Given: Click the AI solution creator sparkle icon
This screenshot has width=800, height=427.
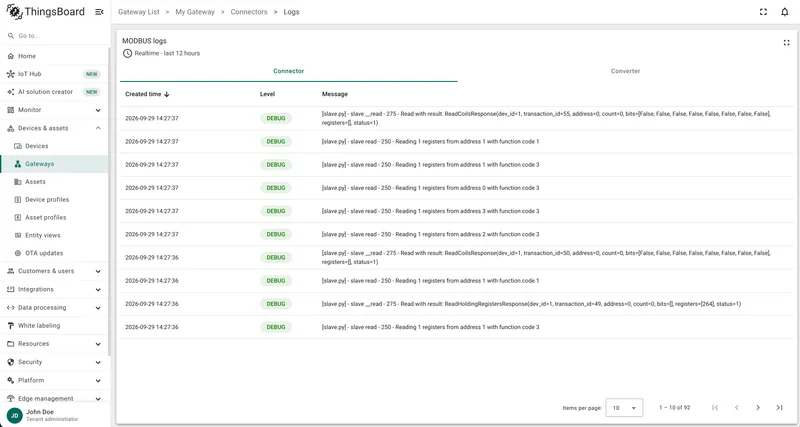Looking at the screenshot, I should pyautogui.click(x=11, y=92).
